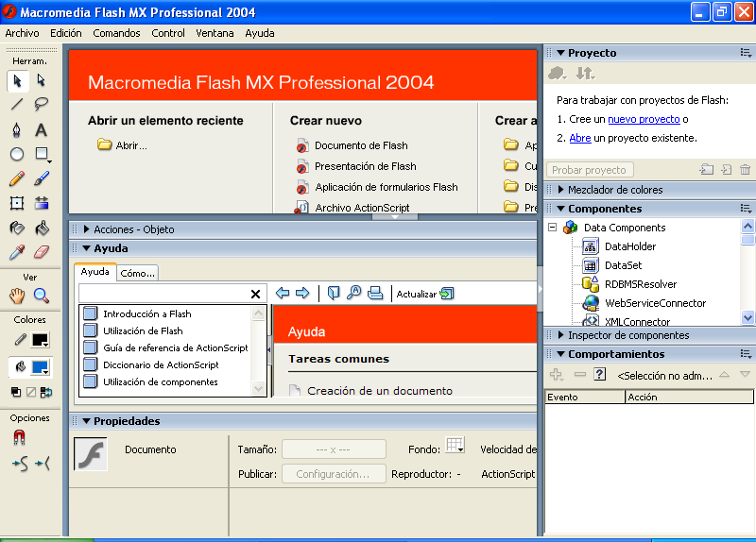Select the Eraser tool

[41, 252]
